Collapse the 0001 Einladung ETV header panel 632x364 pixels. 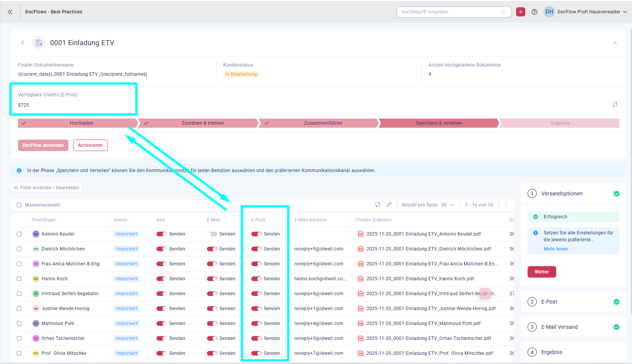(614, 43)
